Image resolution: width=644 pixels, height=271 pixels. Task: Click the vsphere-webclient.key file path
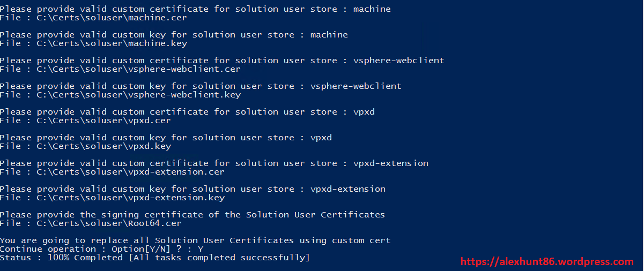click(x=120, y=95)
